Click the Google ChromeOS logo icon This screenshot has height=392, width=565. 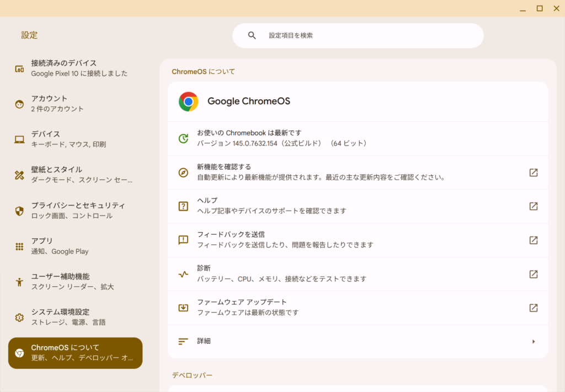[189, 101]
